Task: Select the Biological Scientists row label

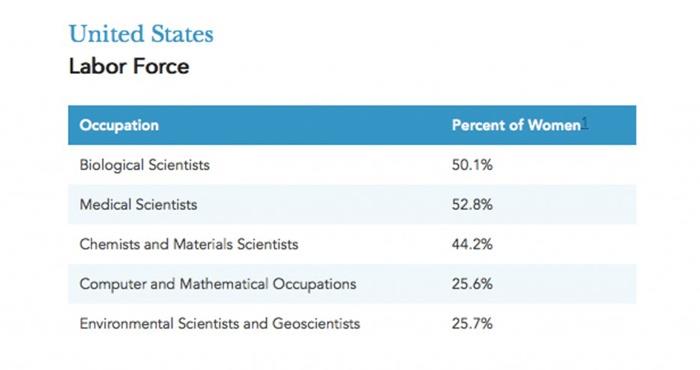Action: (x=145, y=165)
